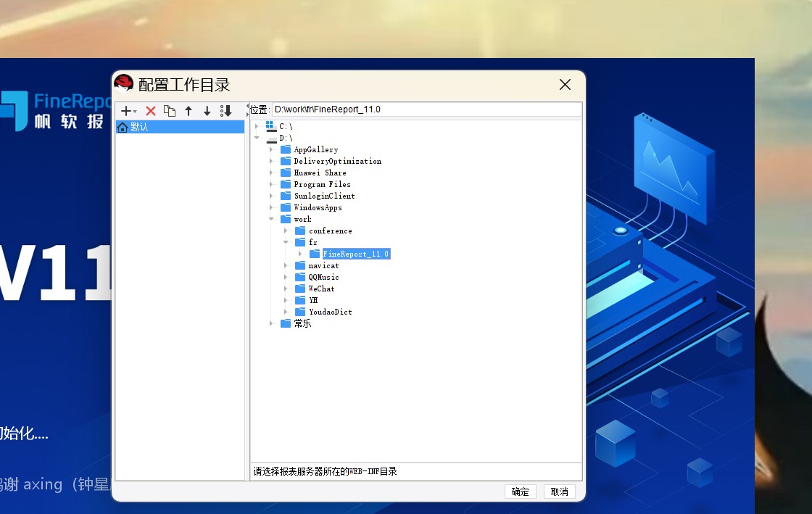Screen dimensions: 812x514
Task: Click the YH folder icon
Action: pos(300,300)
